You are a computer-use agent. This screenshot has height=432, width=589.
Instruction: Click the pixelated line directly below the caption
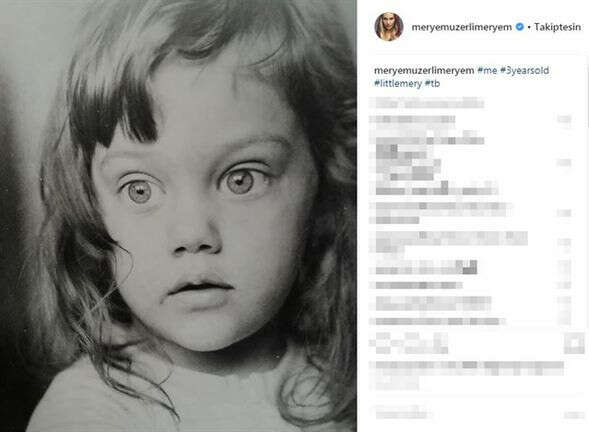(426, 102)
